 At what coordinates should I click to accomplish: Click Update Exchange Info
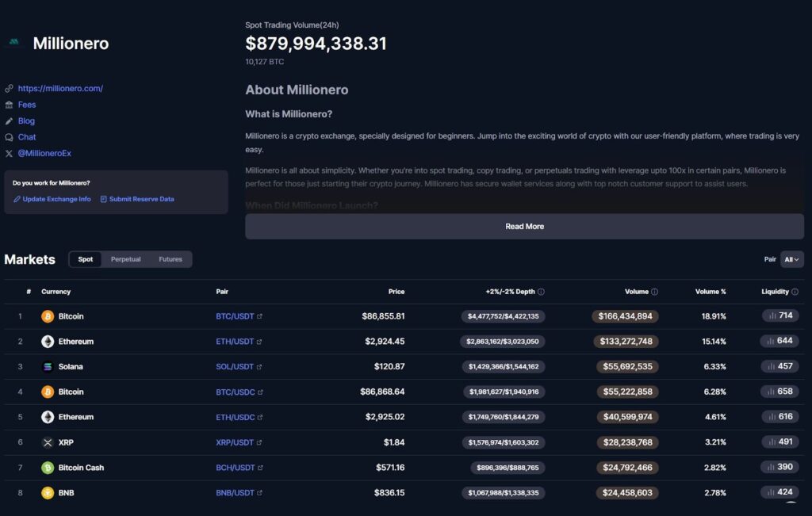click(56, 199)
